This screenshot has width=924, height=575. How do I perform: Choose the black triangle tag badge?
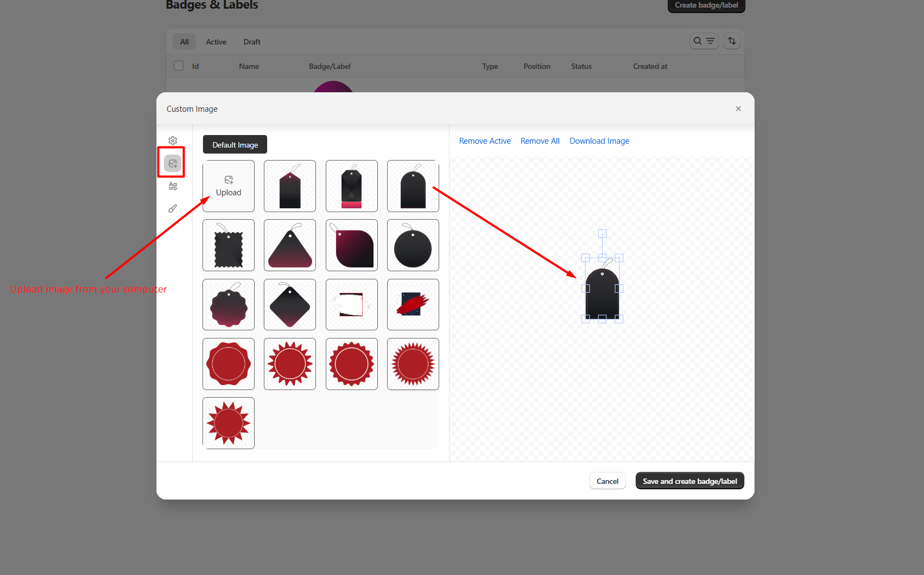click(x=290, y=245)
